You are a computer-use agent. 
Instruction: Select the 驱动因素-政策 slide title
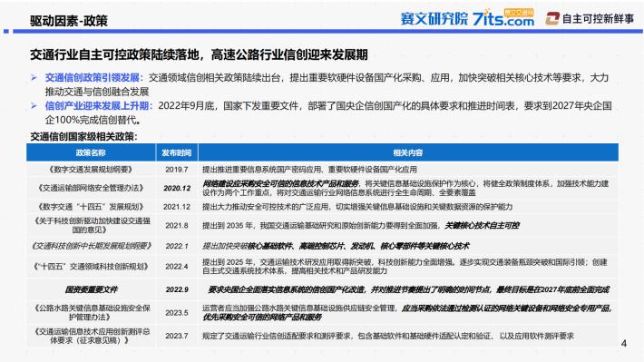[69, 21]
